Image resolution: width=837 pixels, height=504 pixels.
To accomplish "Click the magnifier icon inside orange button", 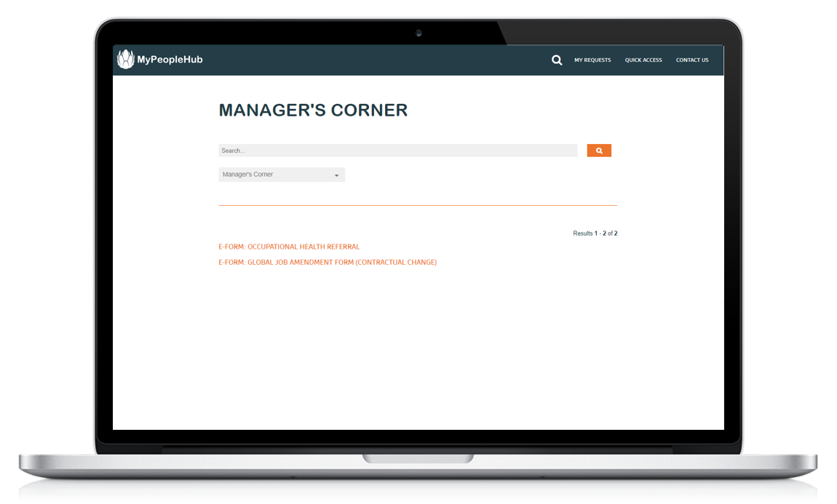I will (599, 151).
